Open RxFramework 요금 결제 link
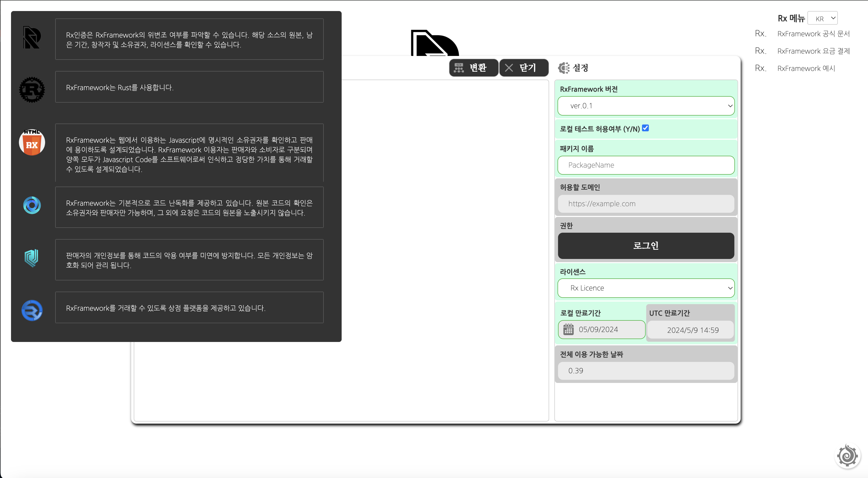868x478 pixels. (x=813, y=51)
